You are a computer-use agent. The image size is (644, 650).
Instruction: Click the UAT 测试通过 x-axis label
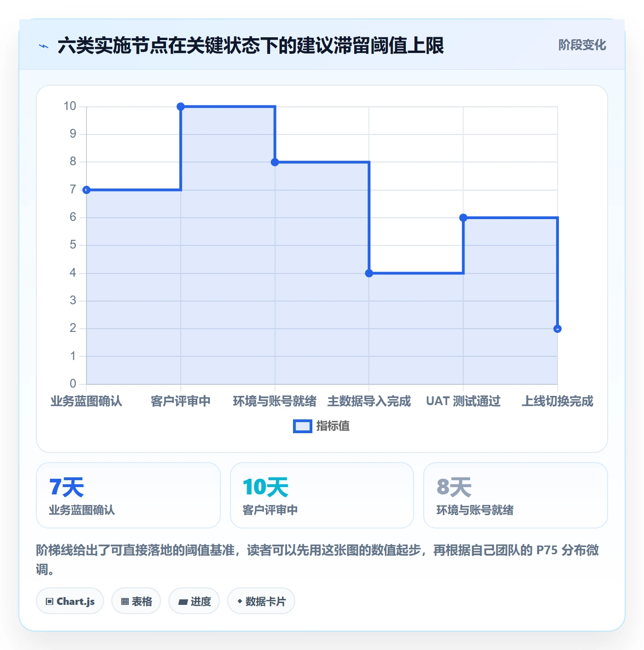463,401
